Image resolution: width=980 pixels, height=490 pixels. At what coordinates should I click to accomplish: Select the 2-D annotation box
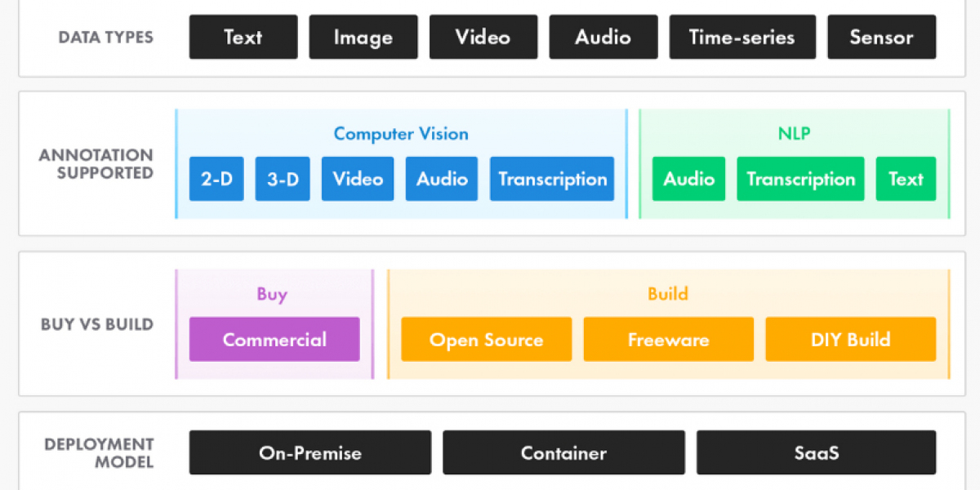[216, 179]
